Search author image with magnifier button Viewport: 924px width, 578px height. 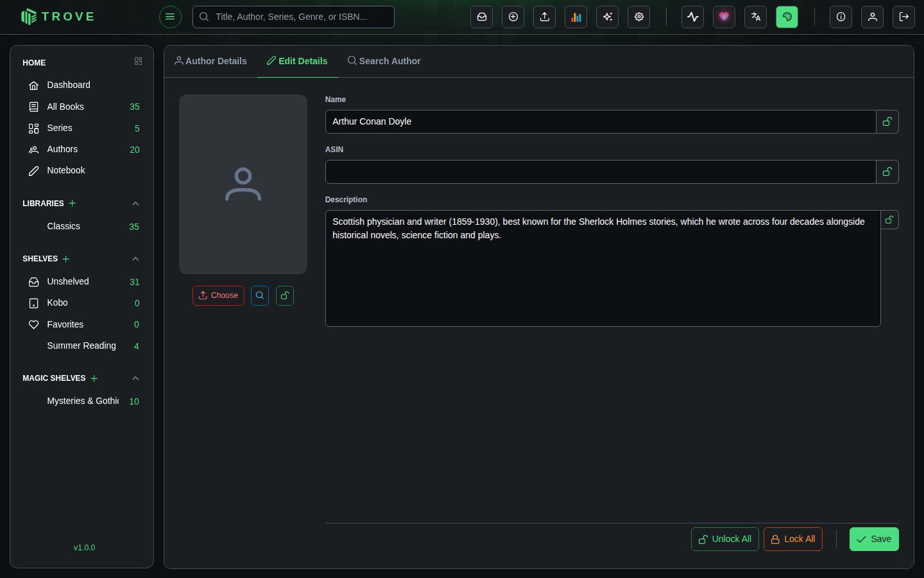point(260,295)
